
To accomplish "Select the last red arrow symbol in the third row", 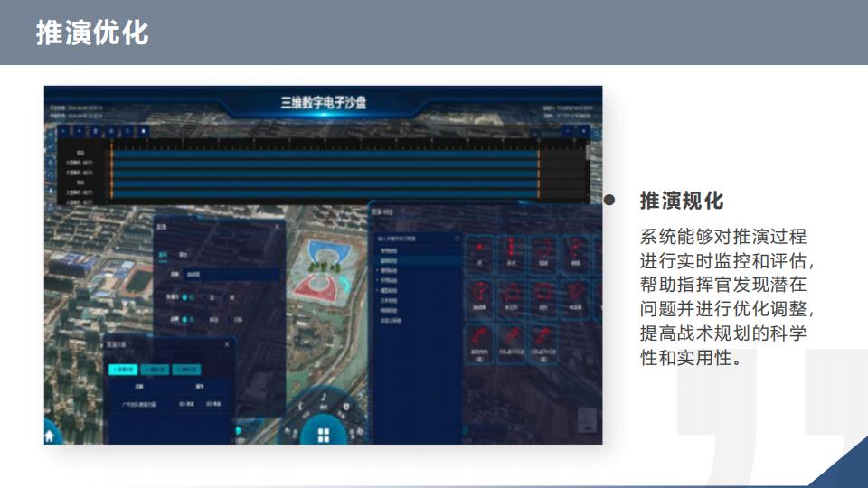I will pos(543,344).
